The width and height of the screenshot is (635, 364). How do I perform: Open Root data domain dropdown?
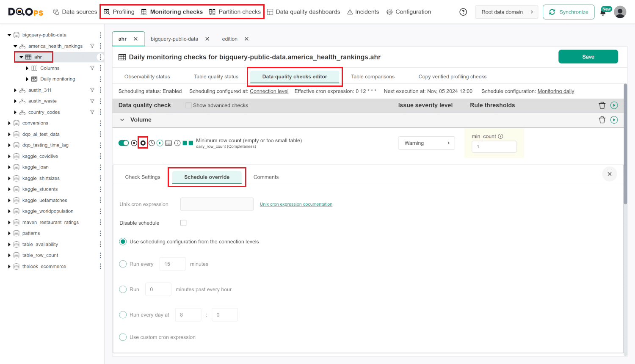[x=507, y=12]
